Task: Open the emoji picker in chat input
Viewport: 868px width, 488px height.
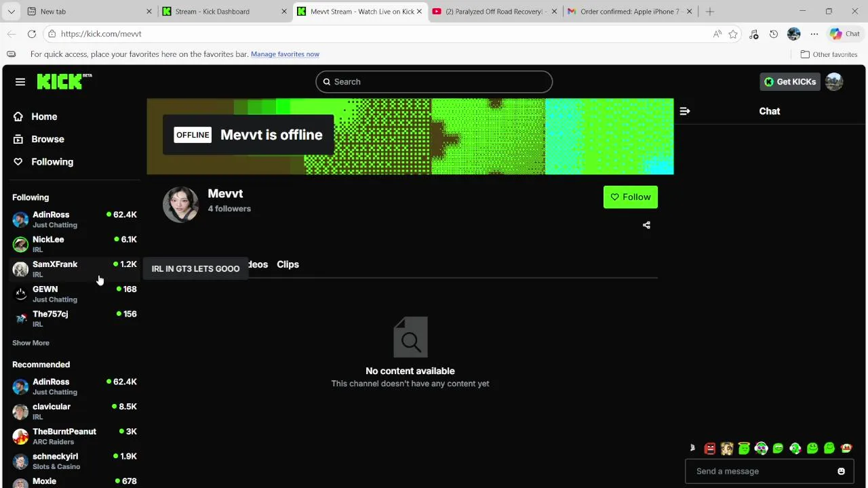Action: tap(841, 471)
